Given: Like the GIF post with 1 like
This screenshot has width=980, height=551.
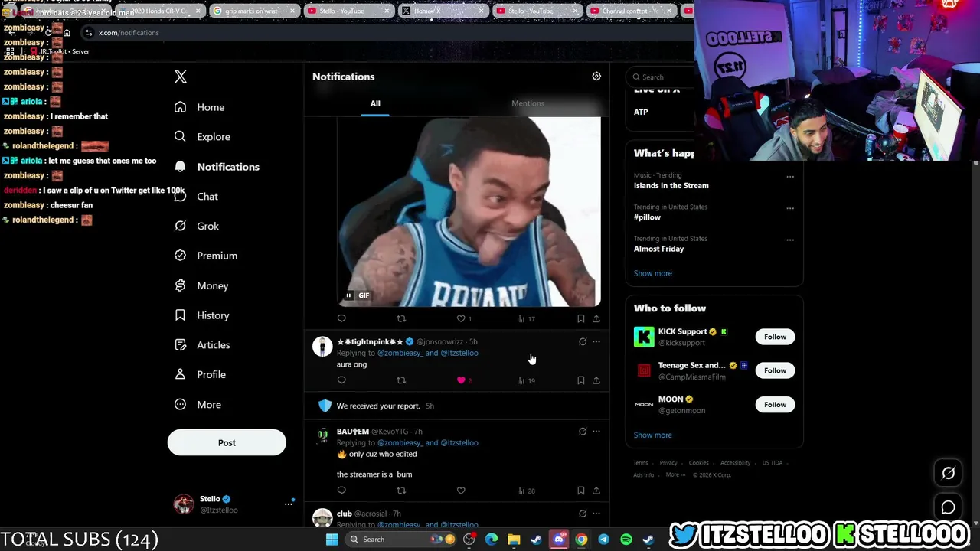Looking at the screenshot, I should 461,318.
